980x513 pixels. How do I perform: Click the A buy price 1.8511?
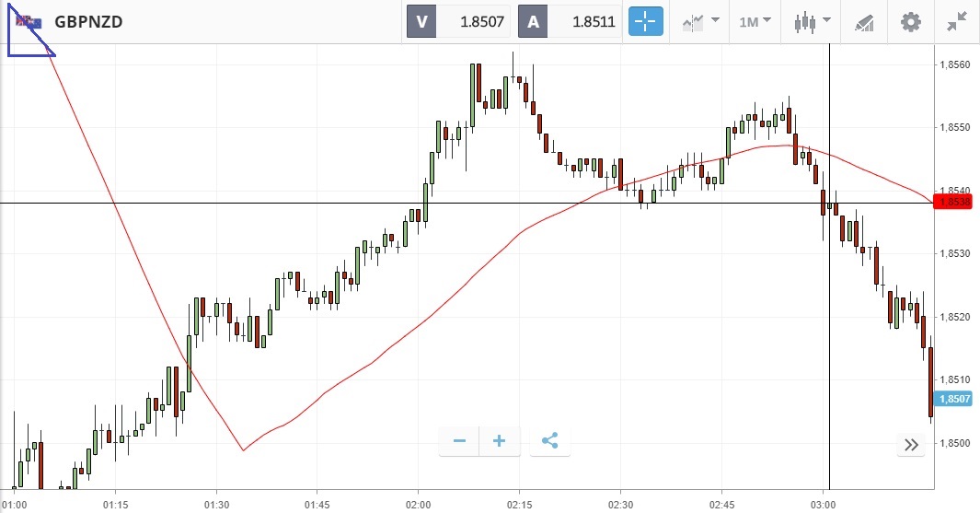pyautogui.click(x=569, y=21)
